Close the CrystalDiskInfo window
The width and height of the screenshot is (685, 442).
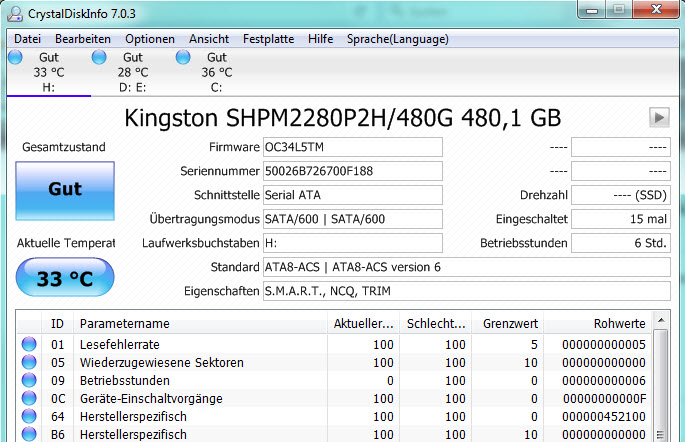tap(656, 10)
